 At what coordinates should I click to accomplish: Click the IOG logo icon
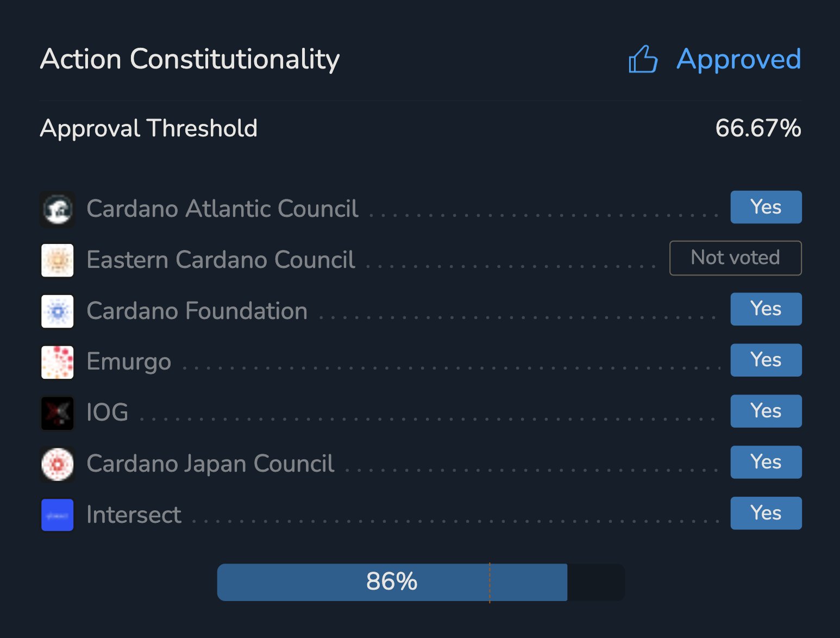pos(57,413)
